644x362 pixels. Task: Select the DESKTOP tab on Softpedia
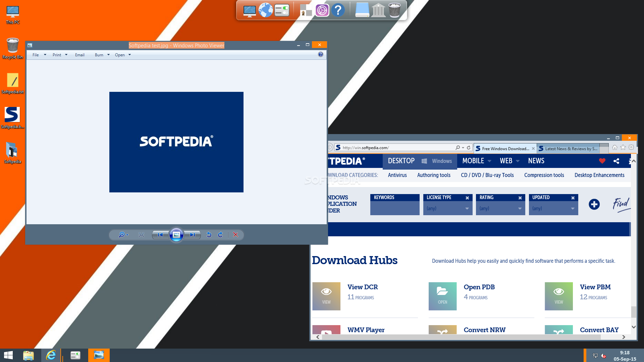point(401,161)
